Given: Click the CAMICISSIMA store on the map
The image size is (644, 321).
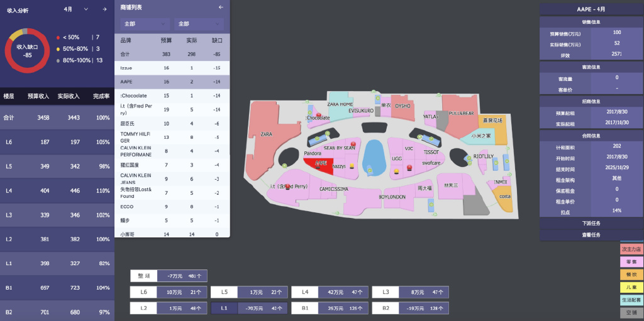Looking at the screenshot, I should coord(333,189).
